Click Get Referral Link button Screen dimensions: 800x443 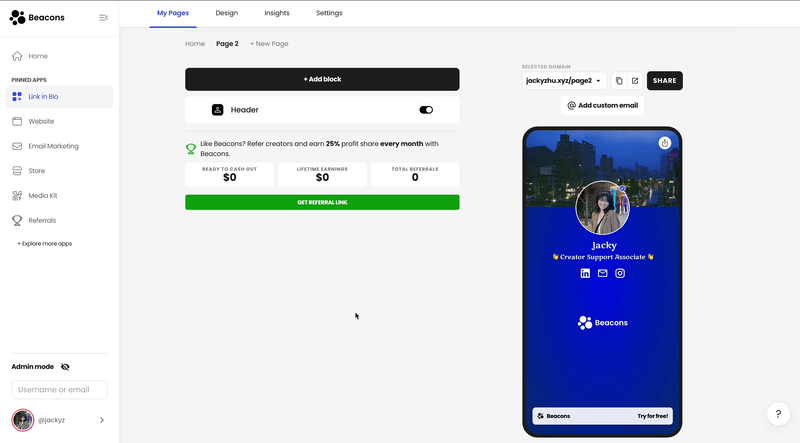pyautogui.click(x=322, y=202)
